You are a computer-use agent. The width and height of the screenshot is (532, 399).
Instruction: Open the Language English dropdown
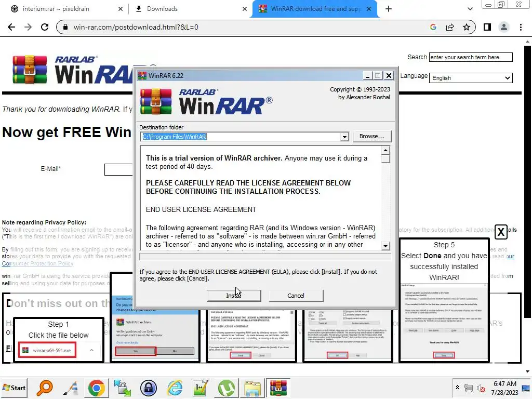[471, 78]
